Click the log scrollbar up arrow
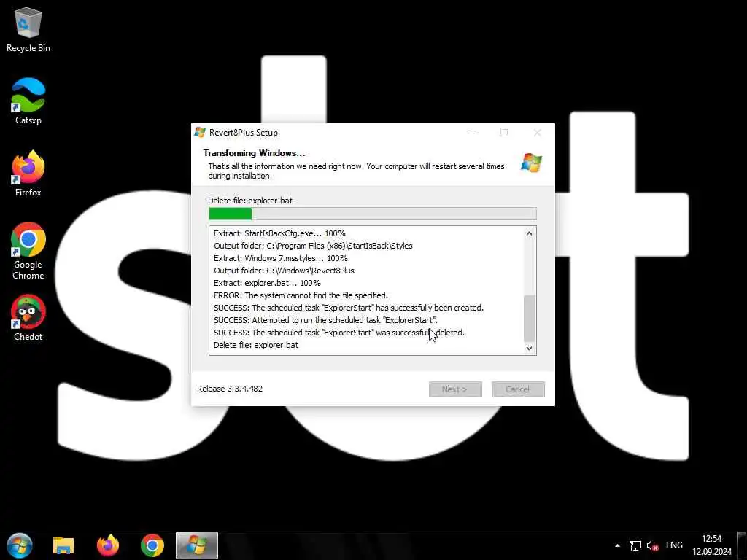Image resolution: width=747 pixels, height=560 pixels. coord(530,234)
